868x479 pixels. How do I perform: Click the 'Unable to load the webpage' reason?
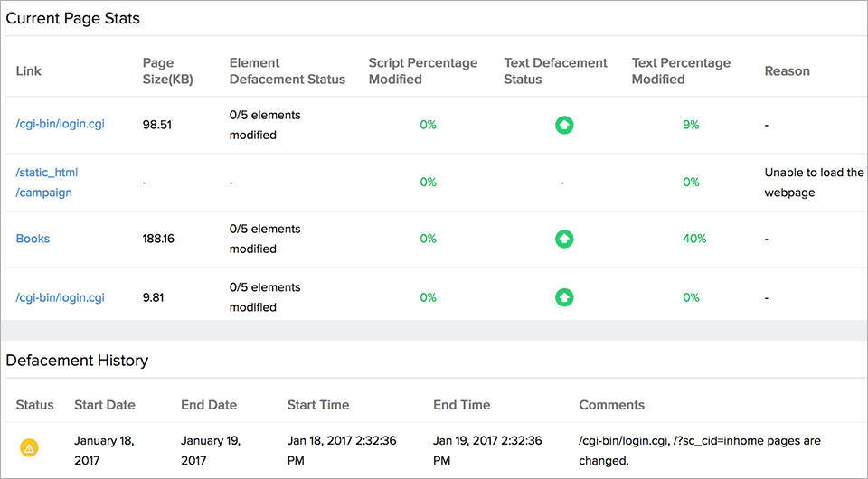(814, 182)
